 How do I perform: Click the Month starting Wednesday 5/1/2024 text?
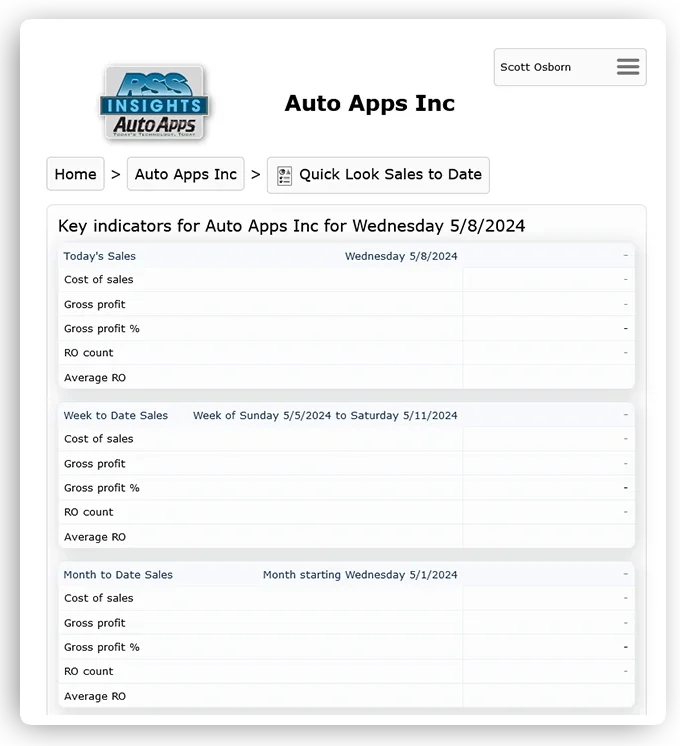point(360,575)
